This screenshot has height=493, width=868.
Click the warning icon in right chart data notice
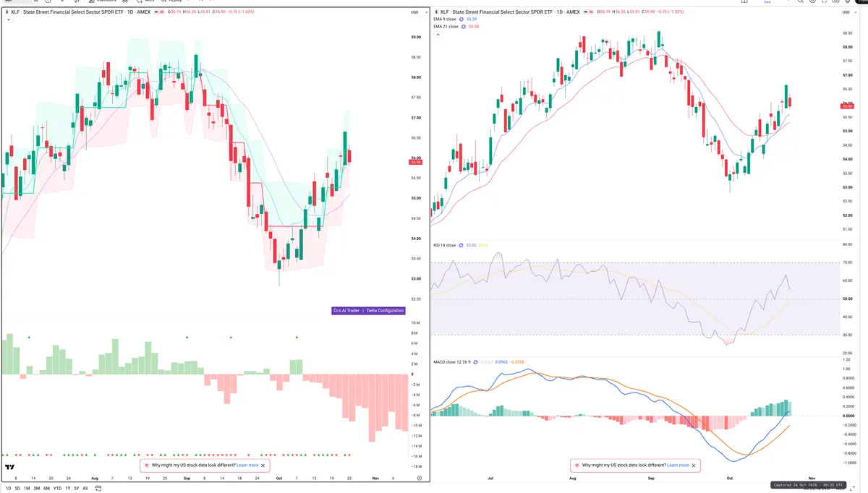pos(576,466)
